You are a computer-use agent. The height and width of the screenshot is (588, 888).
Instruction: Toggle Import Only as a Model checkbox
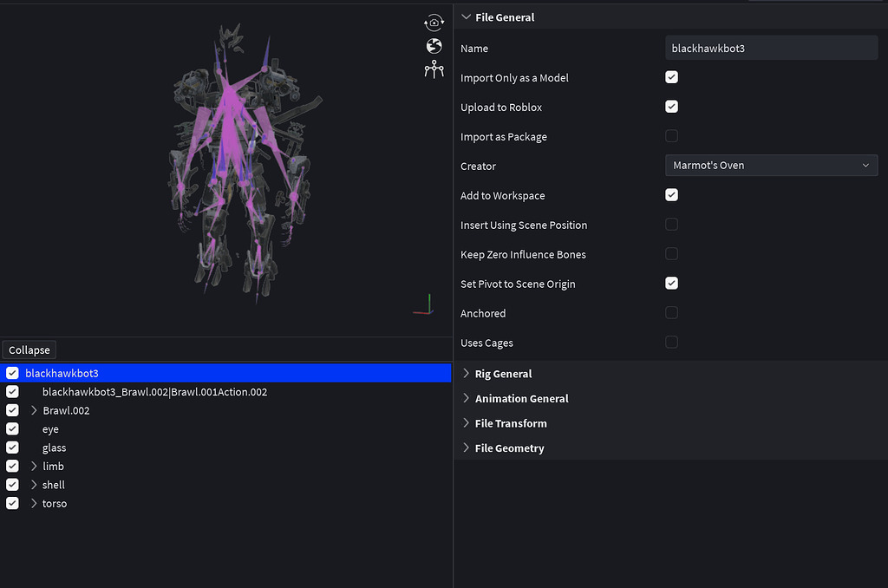[672, 77]
